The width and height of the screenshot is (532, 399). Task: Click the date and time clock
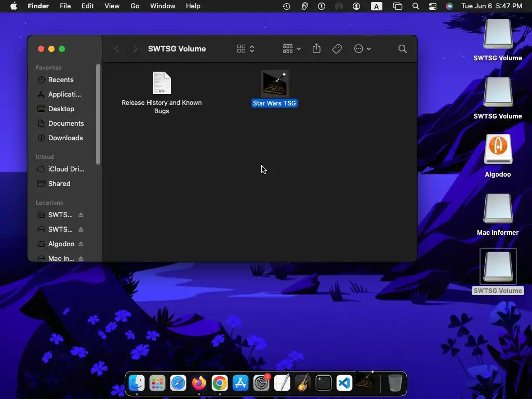(x=491, y=6)
